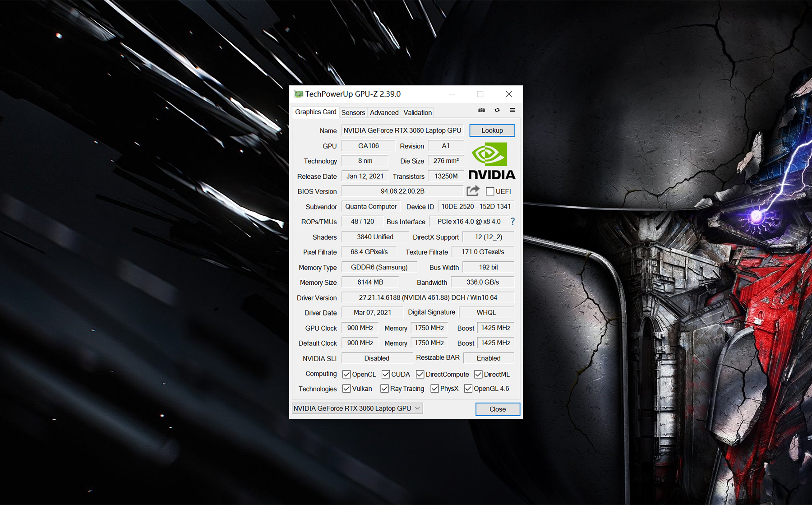
Task: Click the Shaders value 3840 Unified
Action: coord(375,236)
